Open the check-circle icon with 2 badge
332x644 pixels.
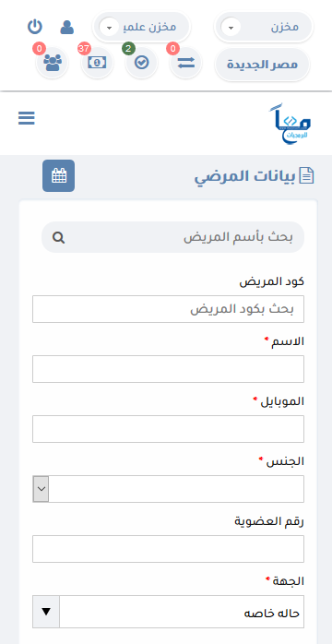(x=142, y=63)
